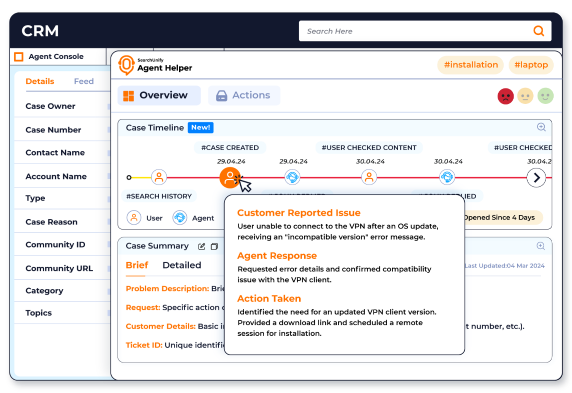Click the Action Taken heading

click(269, 298)
